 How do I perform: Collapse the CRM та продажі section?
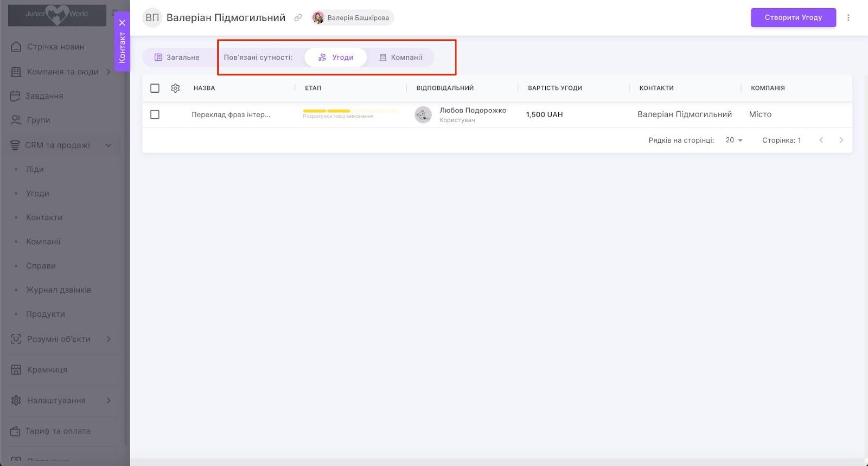click(x=108, y=145)
